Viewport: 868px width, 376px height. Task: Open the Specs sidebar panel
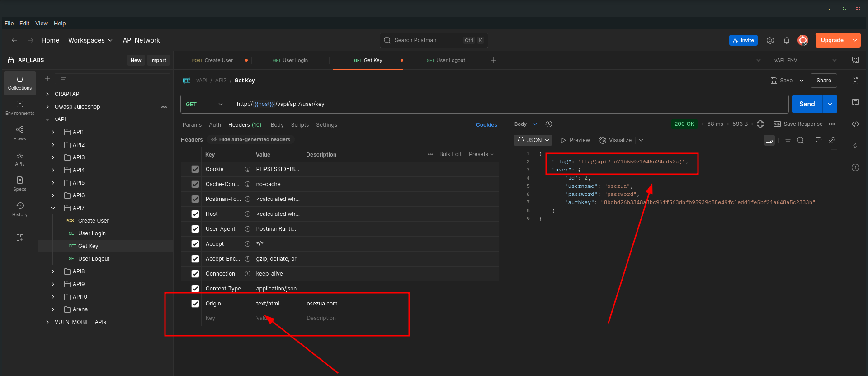point(20,184)
